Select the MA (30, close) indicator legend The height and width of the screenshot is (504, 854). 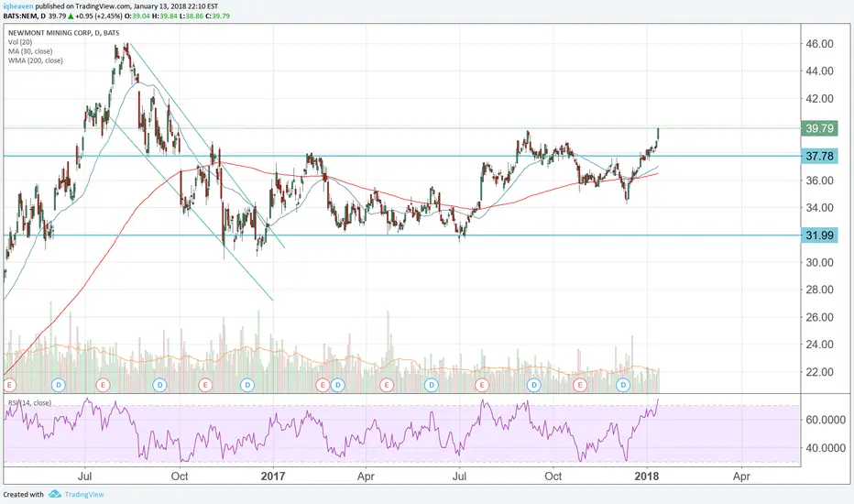tap(30, 51)
